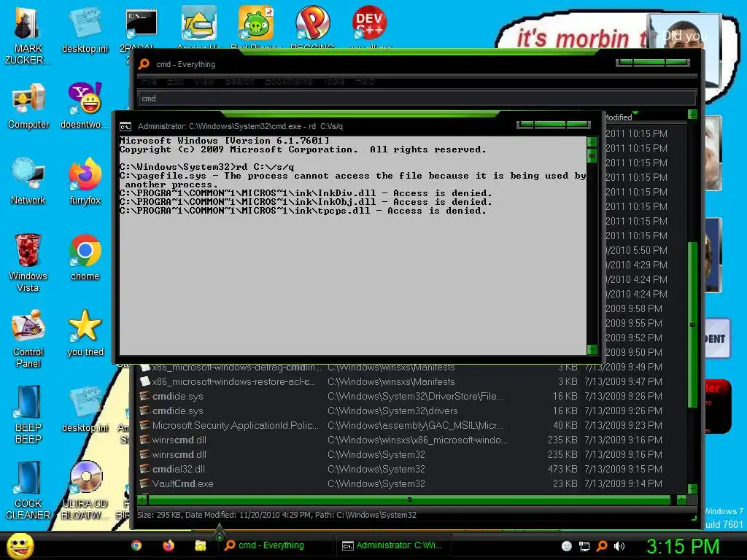This screenshot has width=747, height=560.
Task: Open the File menu in Everything
Action: tap(149, 82)
